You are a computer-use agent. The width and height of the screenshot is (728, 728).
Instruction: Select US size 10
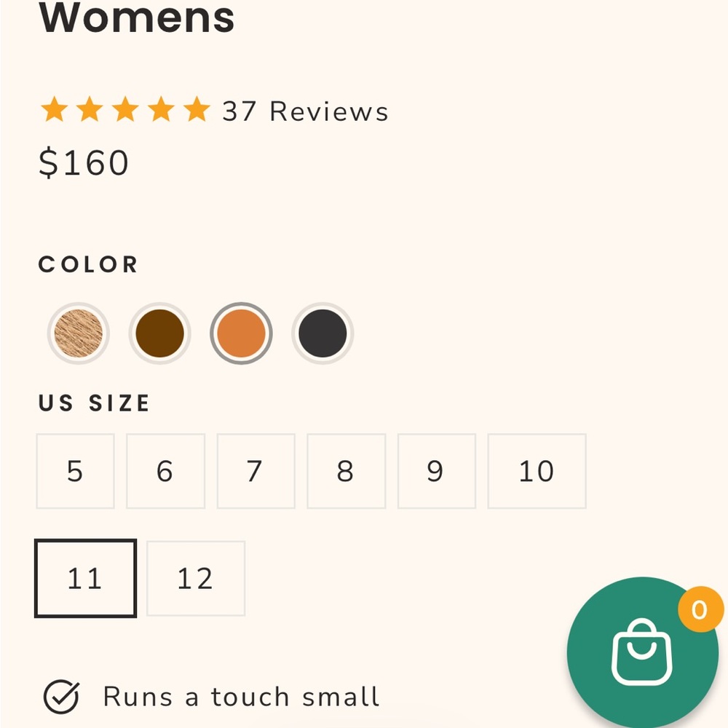pyautogui.click(x=537, y=471)
